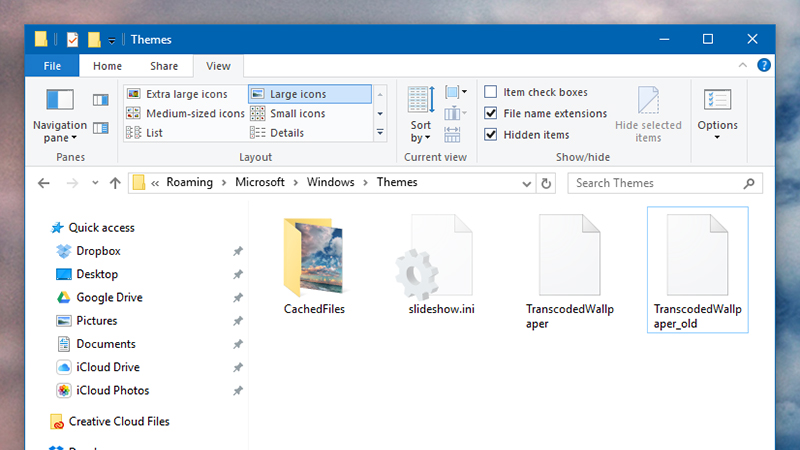Select Small icons layout

pos(288,113)
